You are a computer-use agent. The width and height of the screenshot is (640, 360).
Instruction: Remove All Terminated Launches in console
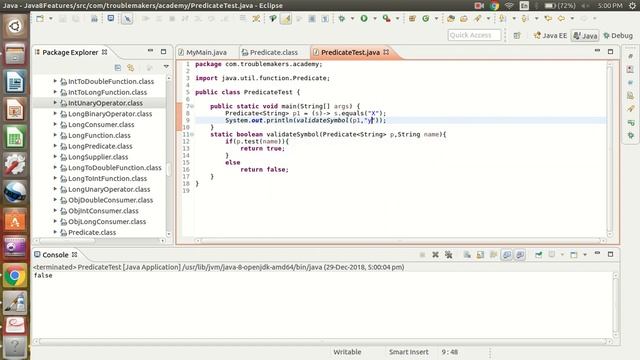449,255
